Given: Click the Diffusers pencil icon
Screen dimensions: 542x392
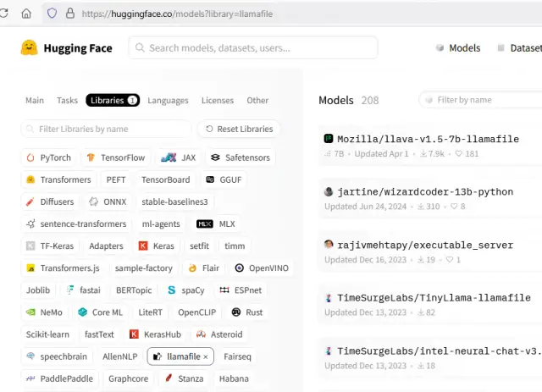Looking at the screenshot, I should pos(30,202).
